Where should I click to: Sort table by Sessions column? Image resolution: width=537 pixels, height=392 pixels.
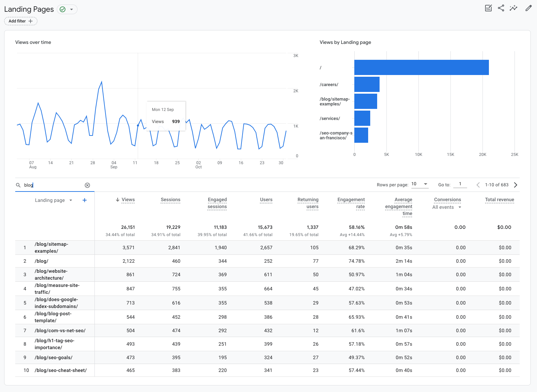pyautogui.click(x=170, y=200)
